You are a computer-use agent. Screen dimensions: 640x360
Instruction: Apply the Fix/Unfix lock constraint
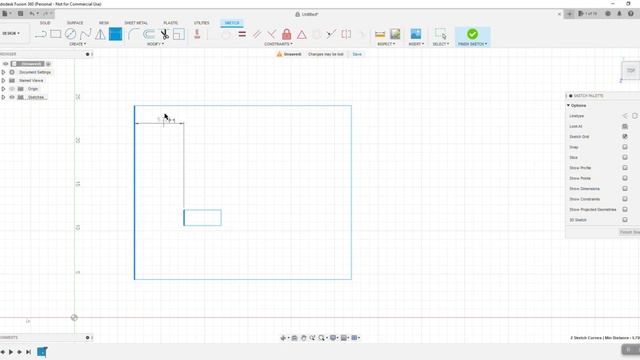[x=287, y=34]
